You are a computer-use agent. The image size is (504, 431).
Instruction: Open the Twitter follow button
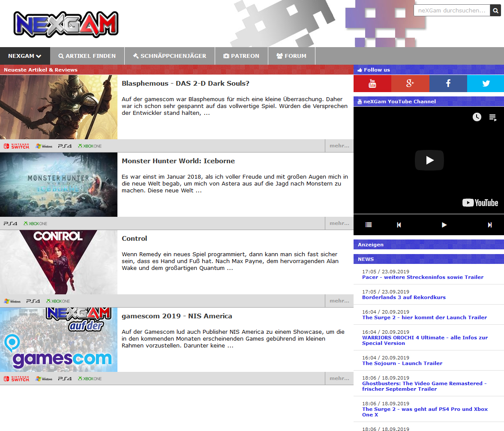486,84
